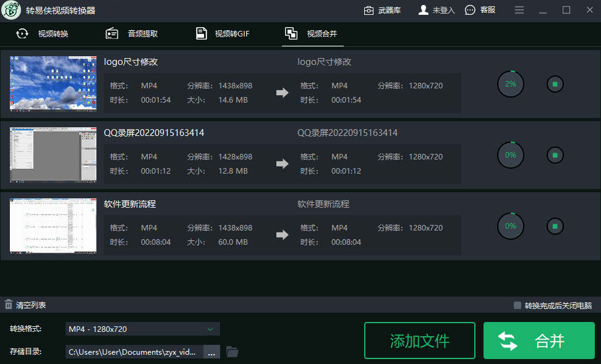Screen dimensions: 601x364
Task: Stop conversion of logo尺寸修改 video
Action: (x=555, y=84)
